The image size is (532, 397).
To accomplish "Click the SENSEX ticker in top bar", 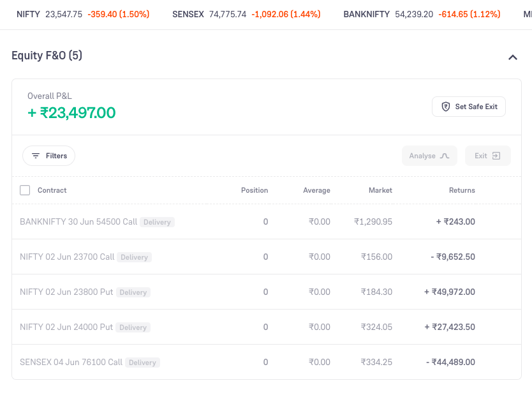I will [246, 14].
